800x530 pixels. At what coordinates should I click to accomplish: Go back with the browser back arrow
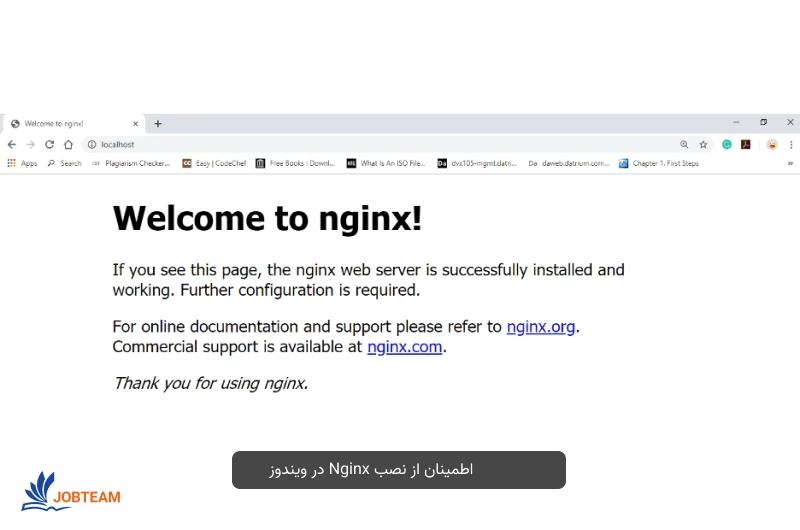pyautogui.click(x=12, y=144)
